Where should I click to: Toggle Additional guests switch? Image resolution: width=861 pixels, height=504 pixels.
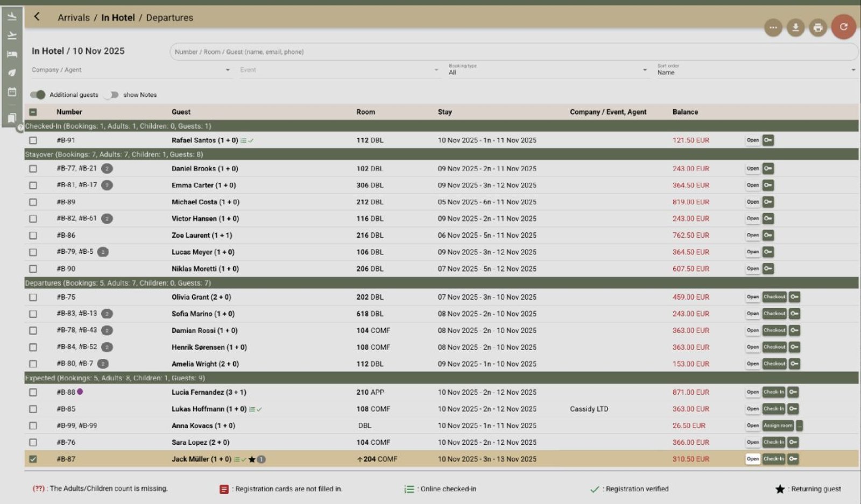(x=38, y=95)
